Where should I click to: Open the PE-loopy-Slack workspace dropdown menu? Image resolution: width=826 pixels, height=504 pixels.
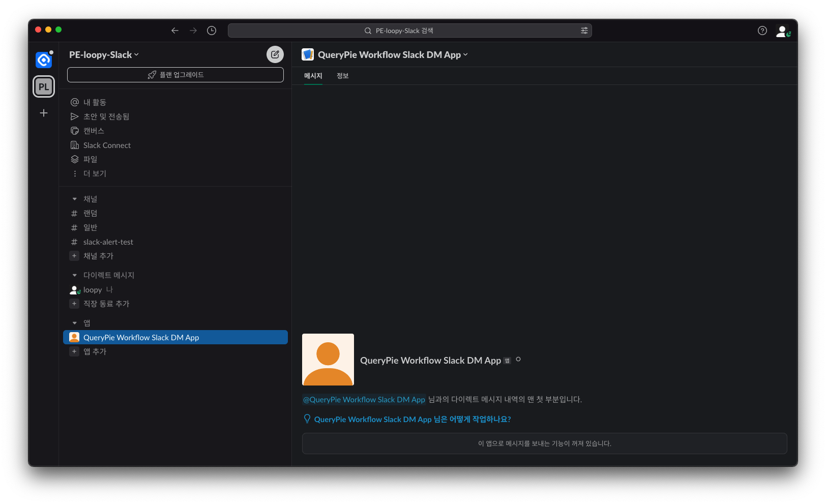(x=104, y=55)
